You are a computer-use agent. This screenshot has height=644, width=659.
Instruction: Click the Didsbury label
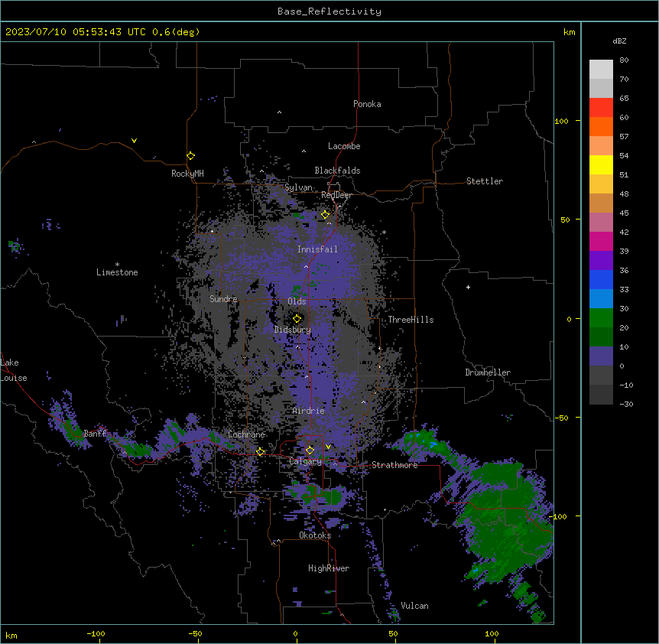coord(293,330)
